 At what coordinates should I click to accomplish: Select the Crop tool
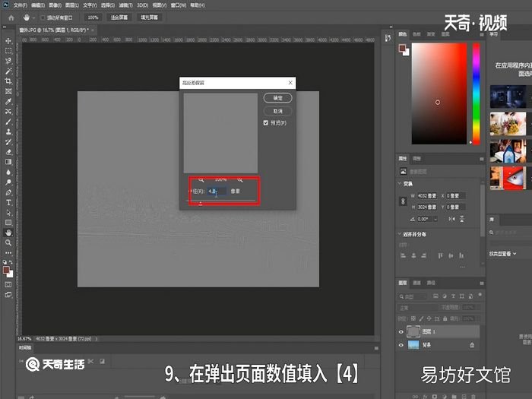8,81
